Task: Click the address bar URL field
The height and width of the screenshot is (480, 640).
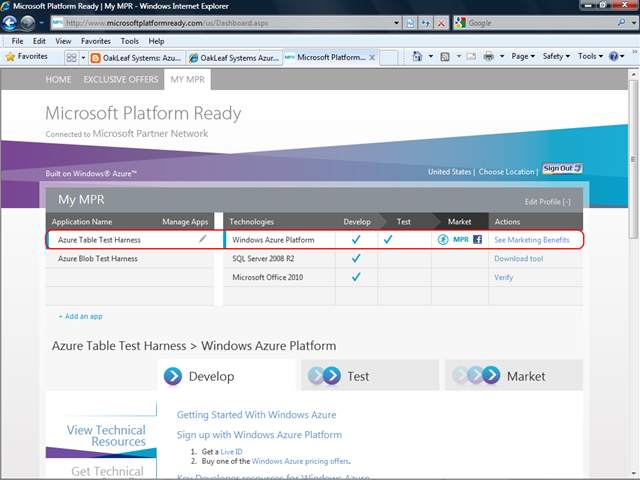Action: click(222, 23)
